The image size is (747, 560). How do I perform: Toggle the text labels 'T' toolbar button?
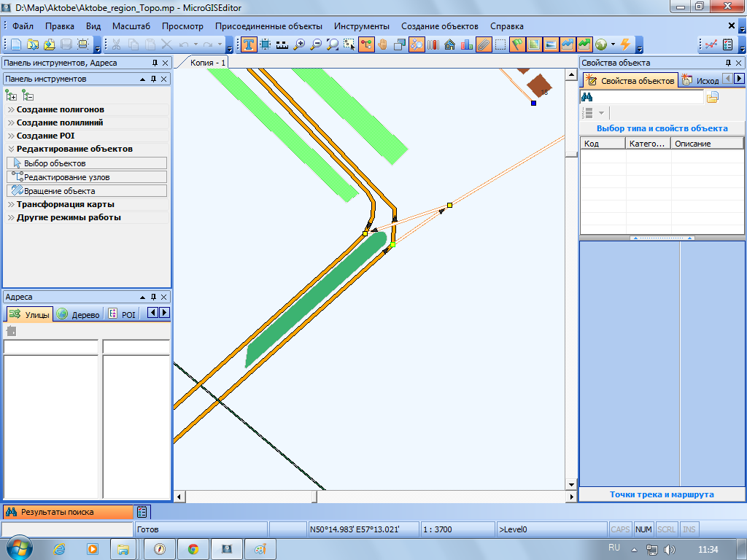(249, 44)
